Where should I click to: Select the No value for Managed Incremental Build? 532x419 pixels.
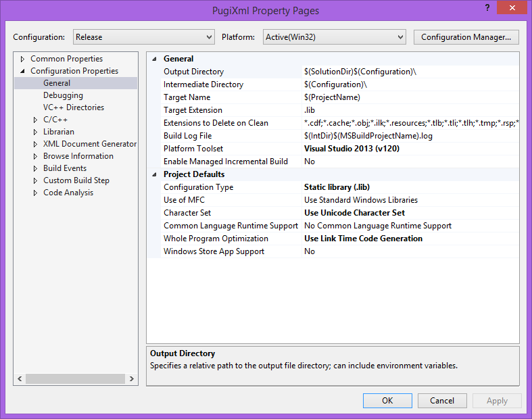click(x=410, y=162)
